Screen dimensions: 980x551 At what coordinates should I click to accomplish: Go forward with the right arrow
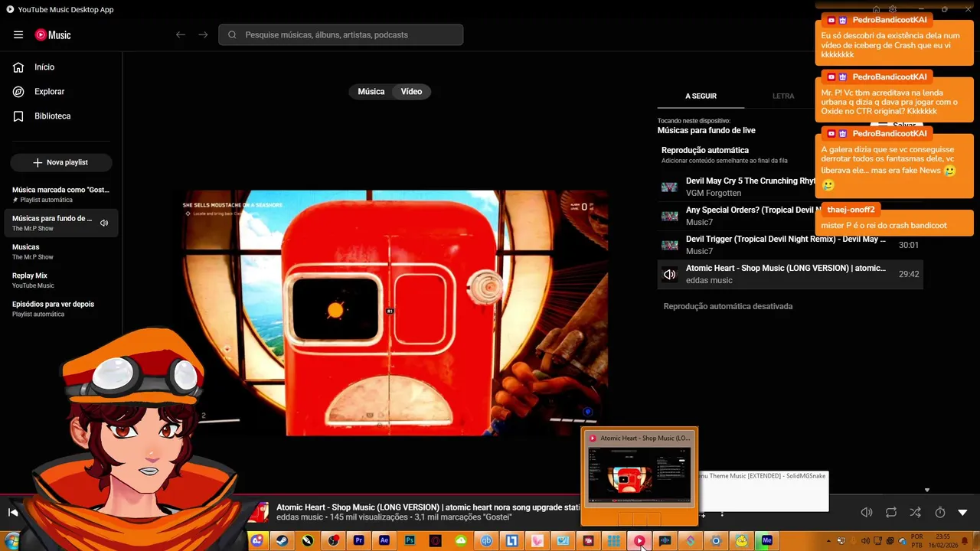click(203, 34)
